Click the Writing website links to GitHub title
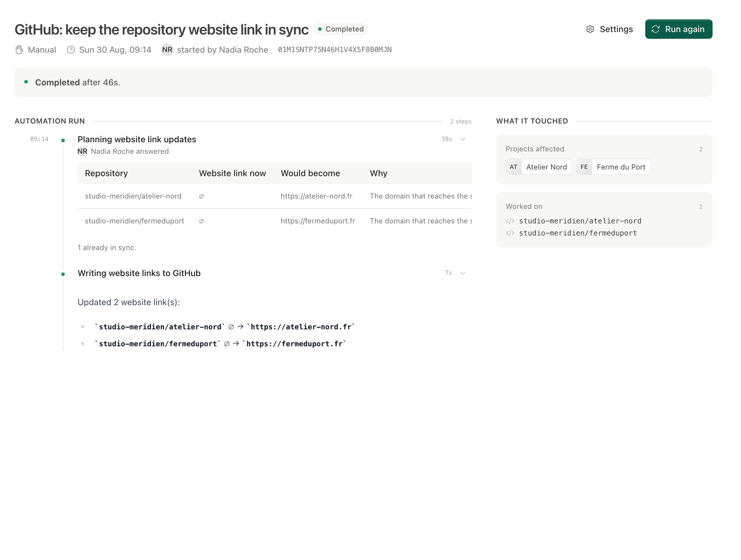Screen dimensions: 741x560 [139, 273]
